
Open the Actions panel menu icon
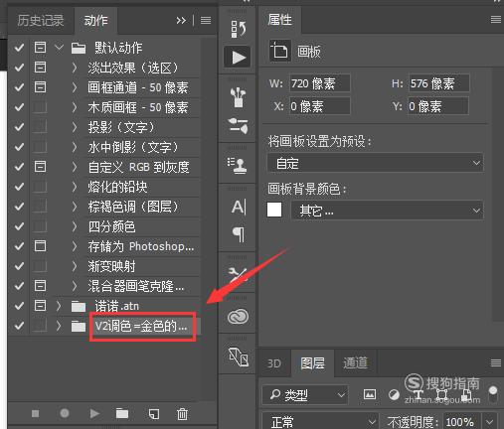pyautogui.click(x=206, y=21)
